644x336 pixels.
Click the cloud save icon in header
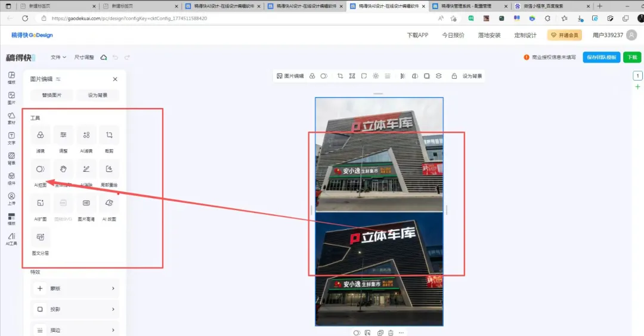pos(104,57)
